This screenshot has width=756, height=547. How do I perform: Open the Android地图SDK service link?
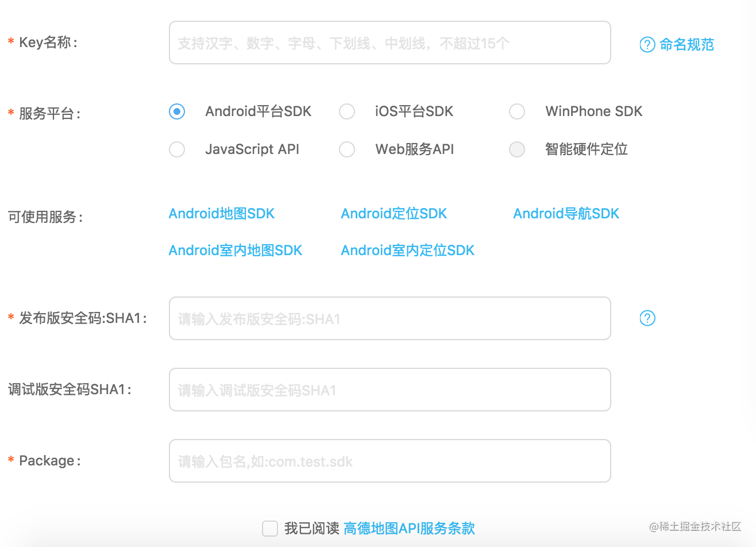[221, 213]
